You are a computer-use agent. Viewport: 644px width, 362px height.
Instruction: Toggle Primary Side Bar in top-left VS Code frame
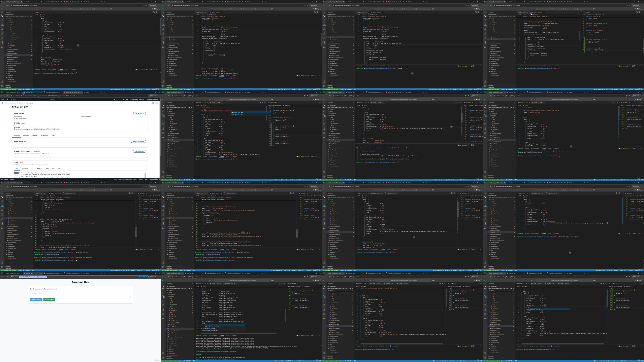pos(155,9)
